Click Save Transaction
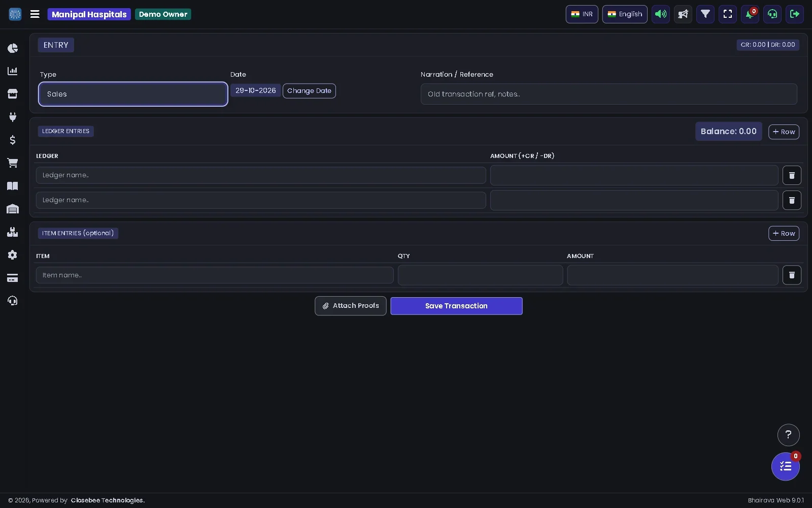The image size is (812, 508). (x=456, y=306)
